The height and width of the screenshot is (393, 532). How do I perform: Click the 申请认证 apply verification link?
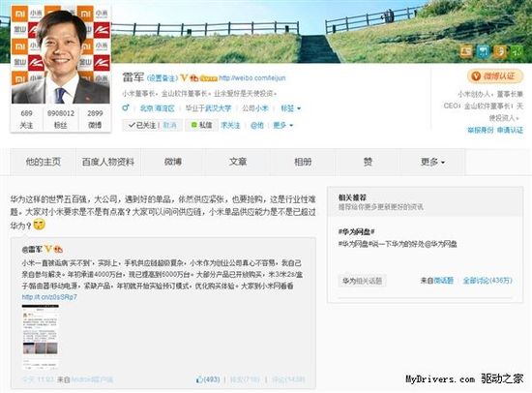pyautogui.click(x=510, y=130)
